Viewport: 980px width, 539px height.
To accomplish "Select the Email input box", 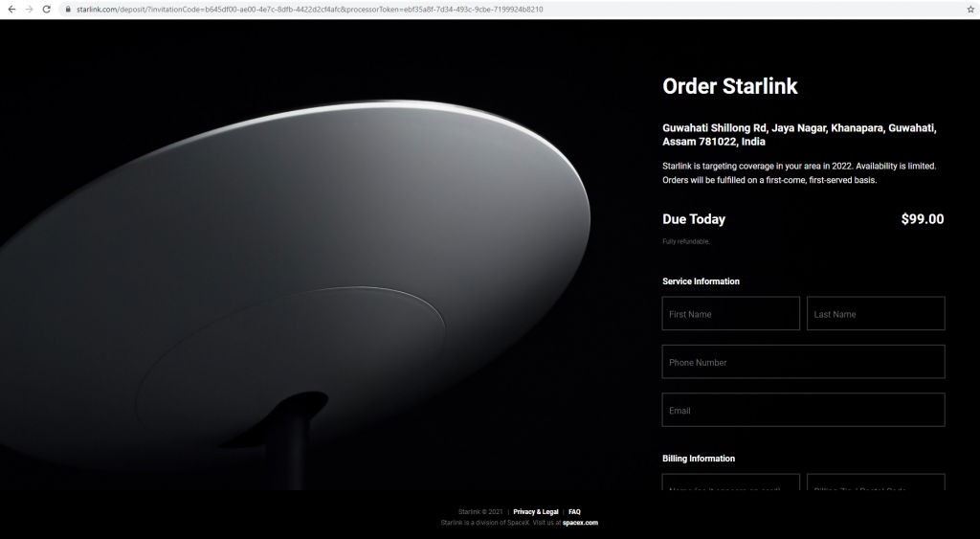I will tap(803, 410).
